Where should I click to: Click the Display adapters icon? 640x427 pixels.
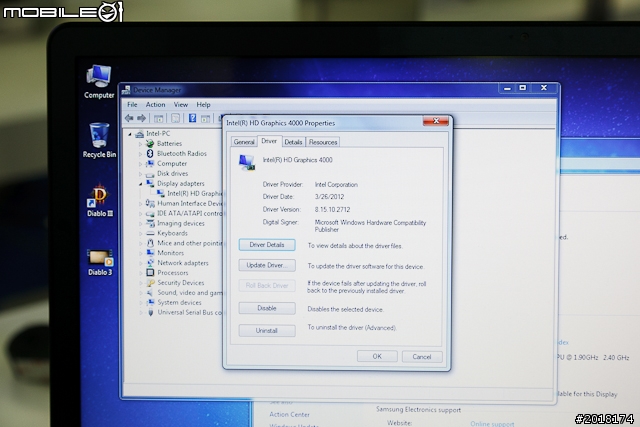coord(150,183)
